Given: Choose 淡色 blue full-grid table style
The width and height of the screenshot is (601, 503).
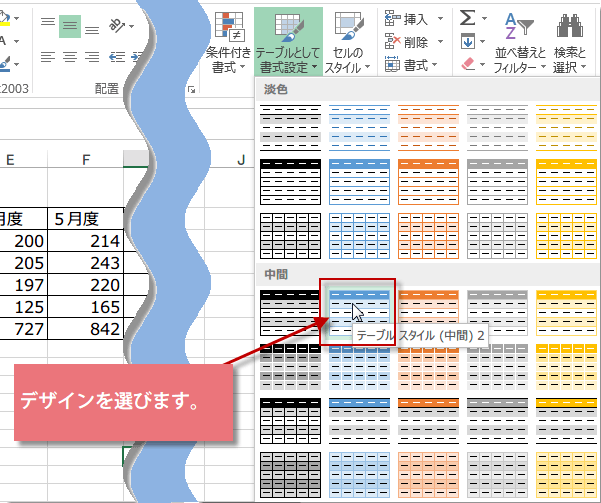Looking at the screenshot, I should pyautogui.click(x=359, y=236).
